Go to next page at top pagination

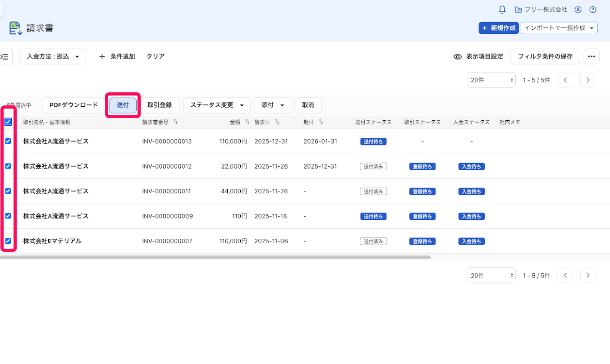(x=588, y=80)
